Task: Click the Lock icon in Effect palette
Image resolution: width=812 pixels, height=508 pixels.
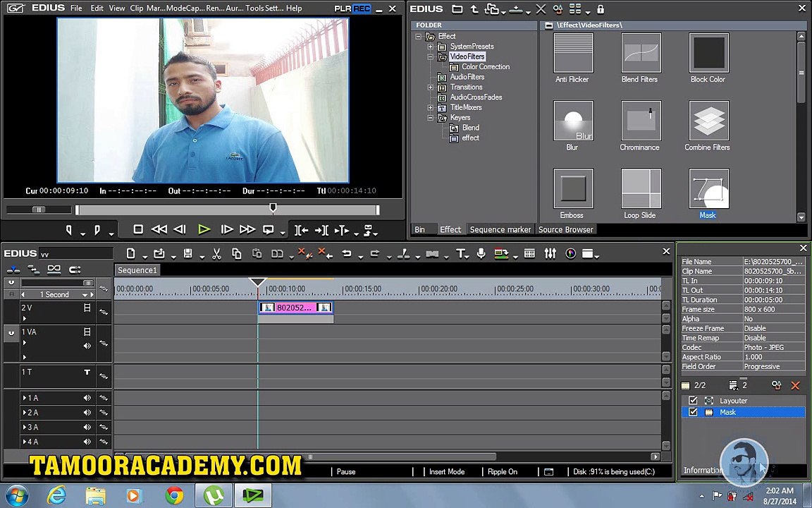Action: tap(601, 8)
